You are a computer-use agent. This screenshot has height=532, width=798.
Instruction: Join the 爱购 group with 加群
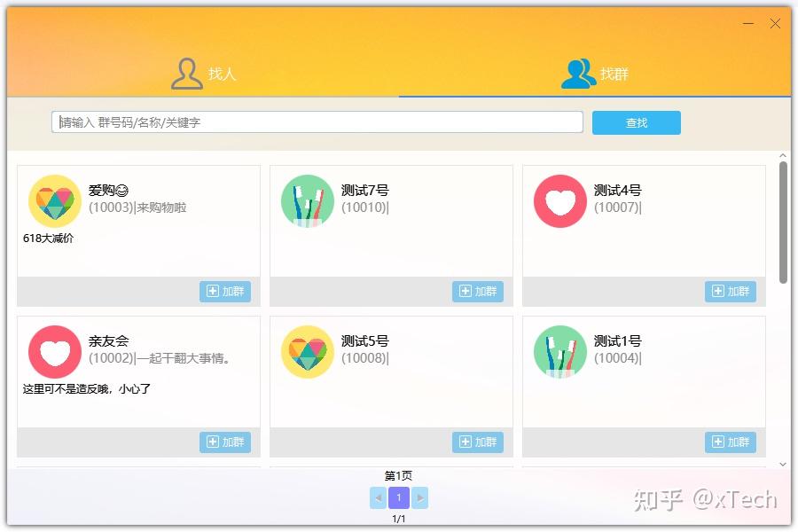pos(225,291)
